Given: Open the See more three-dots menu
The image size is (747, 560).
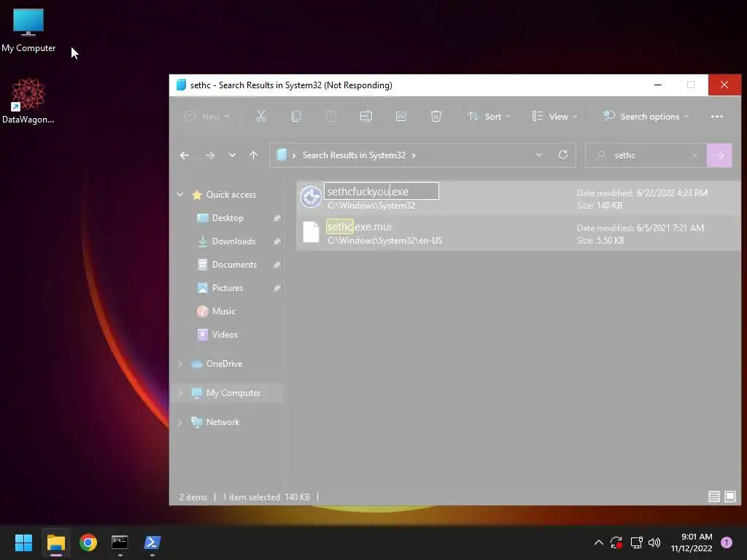Looking at the screenshot, I should 716,117.
